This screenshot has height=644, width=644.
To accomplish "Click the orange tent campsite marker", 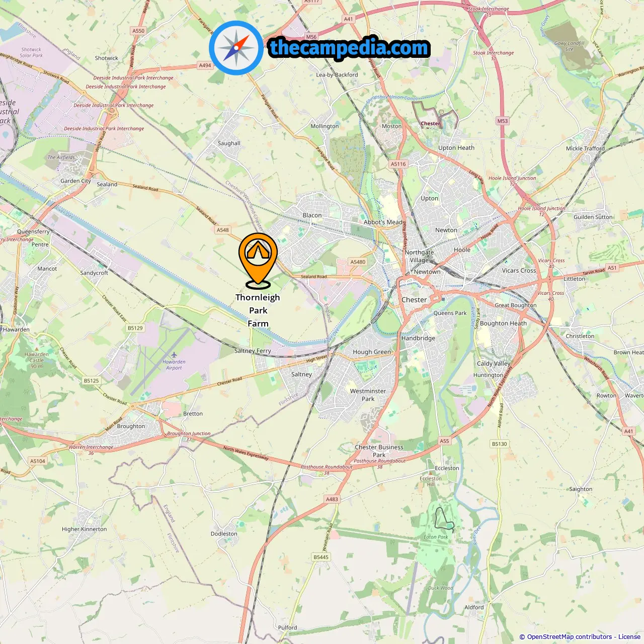I will (x=258, y=260).
